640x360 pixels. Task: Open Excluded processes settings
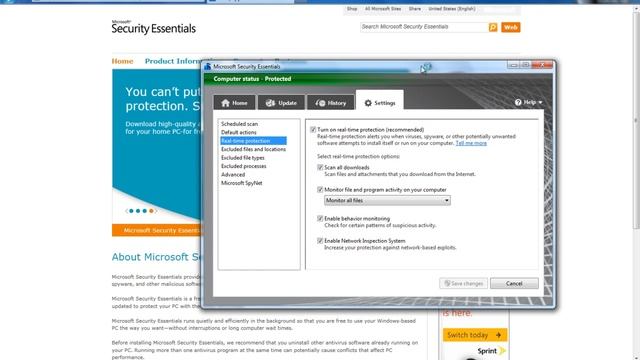point(244,166)
